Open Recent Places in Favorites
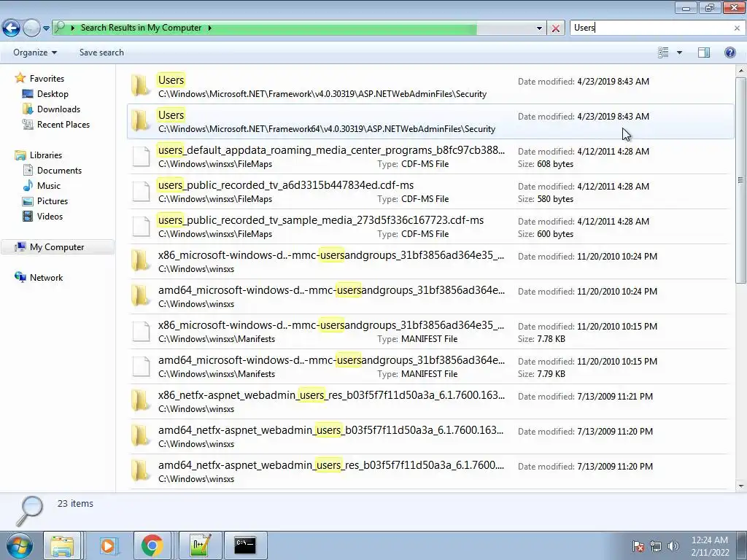The width and height of the screenshot is (747, 560). (x=63, y=124)
